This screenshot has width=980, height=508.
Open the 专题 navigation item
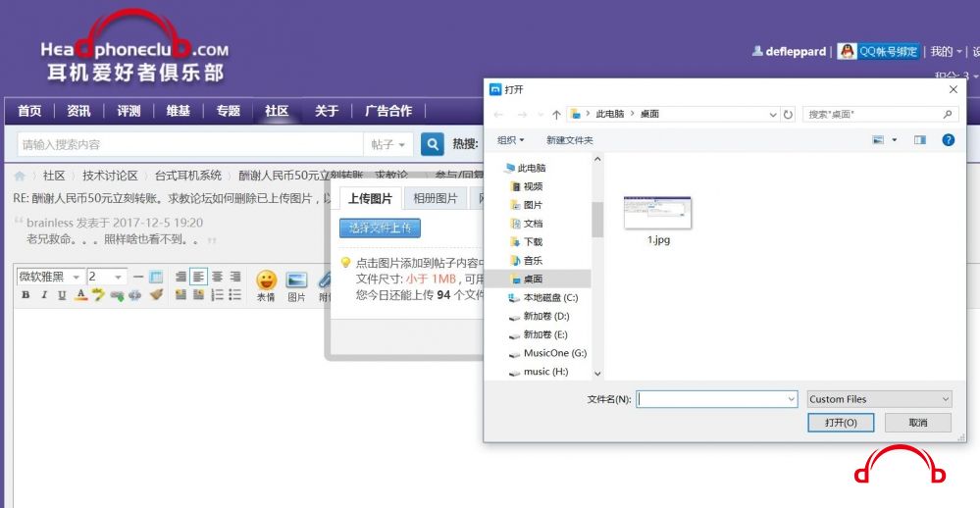tap(229, 111)
